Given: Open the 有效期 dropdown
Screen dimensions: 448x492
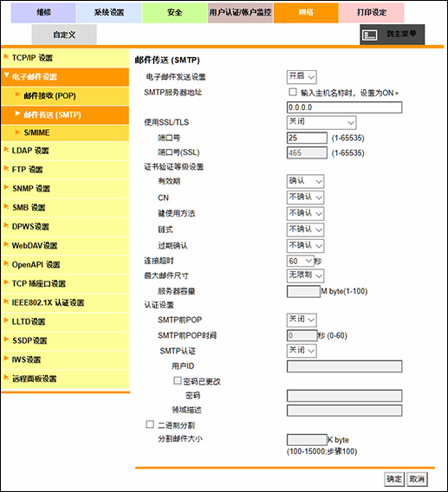Looking at the screenshot, I should tap(305, 181).
